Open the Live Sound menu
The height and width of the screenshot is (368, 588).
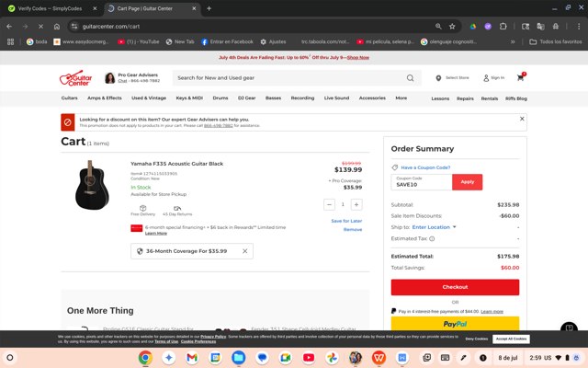(336, 98)
